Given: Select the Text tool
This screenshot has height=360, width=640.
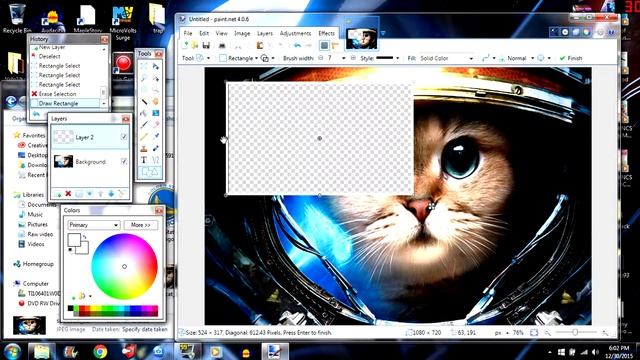Looking at the screenshot, I should (144, 160).
